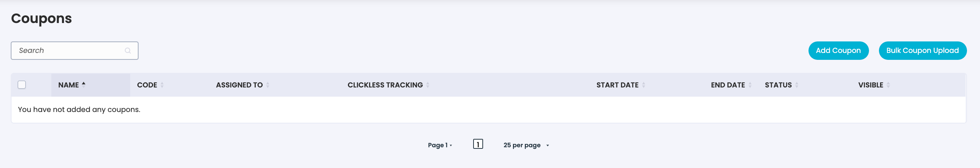Go to page number 1 box

[x=478, y=144]
